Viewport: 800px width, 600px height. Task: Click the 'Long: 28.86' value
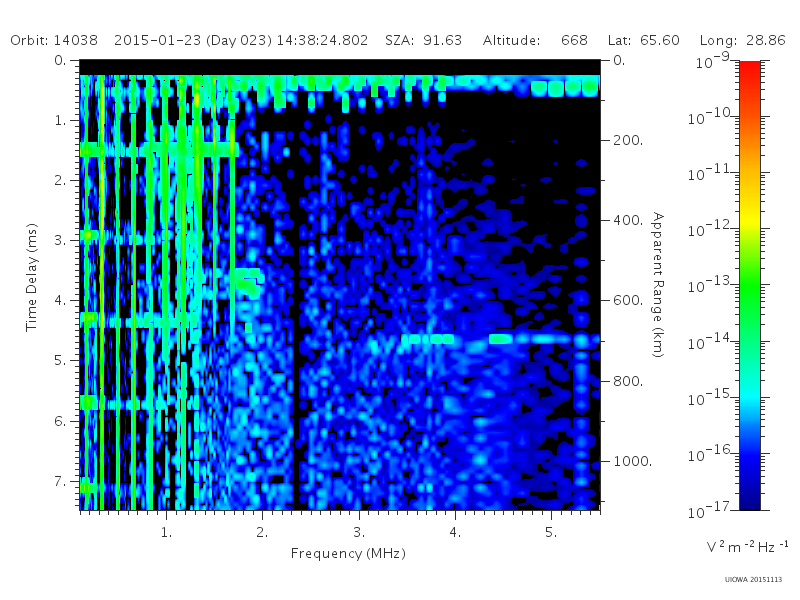pyautogui.click(x=743, y=40)
